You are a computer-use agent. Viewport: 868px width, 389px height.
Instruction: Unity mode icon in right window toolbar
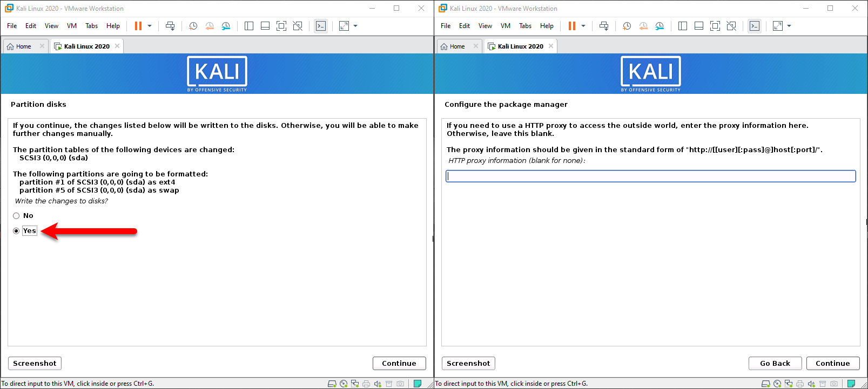(x=731, y=26)
